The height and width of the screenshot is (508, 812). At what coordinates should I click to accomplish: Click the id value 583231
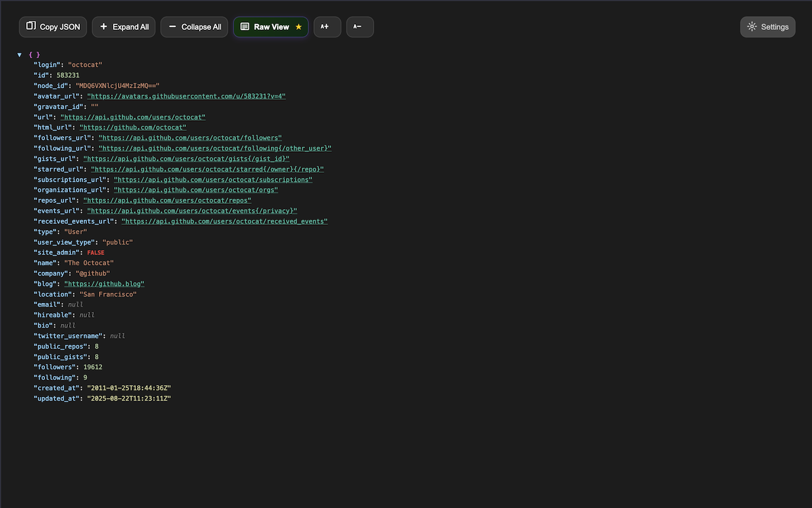click(68, 75)
